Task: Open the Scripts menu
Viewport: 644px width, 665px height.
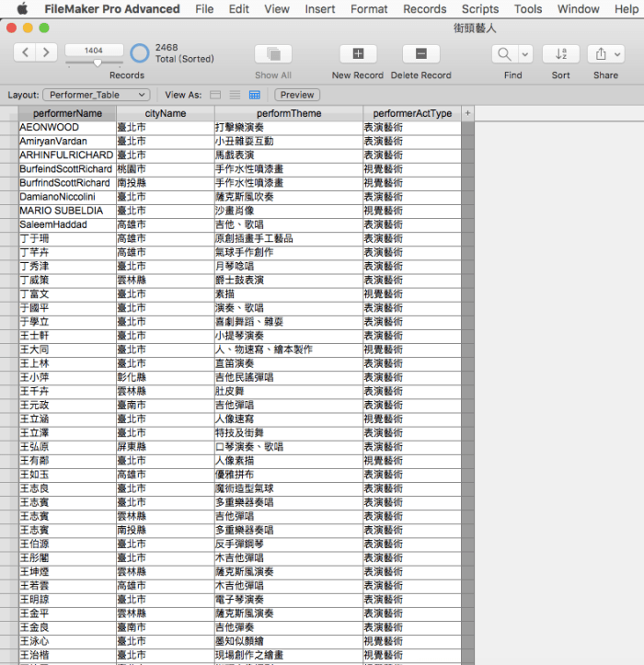Action: pos(479,9)
